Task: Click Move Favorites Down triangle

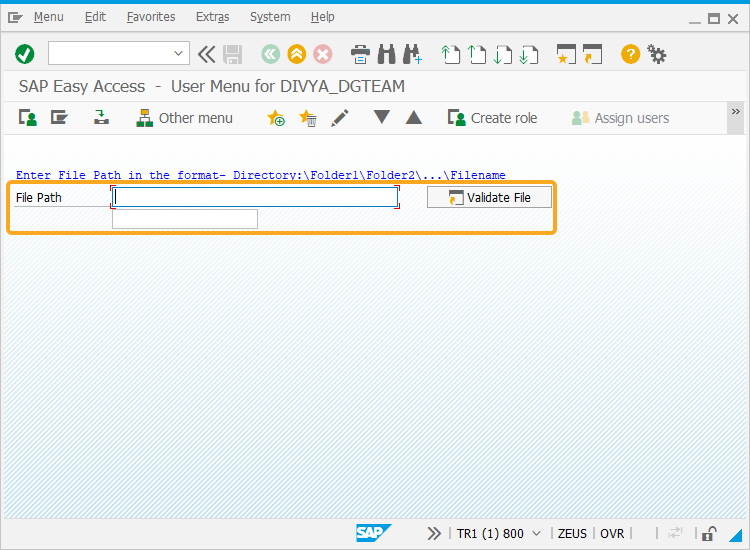Action: pyautogui.click(x=381, y=117)
